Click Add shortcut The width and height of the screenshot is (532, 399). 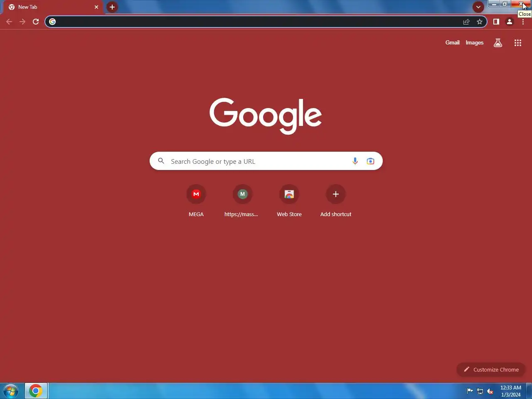click(336, 201)
